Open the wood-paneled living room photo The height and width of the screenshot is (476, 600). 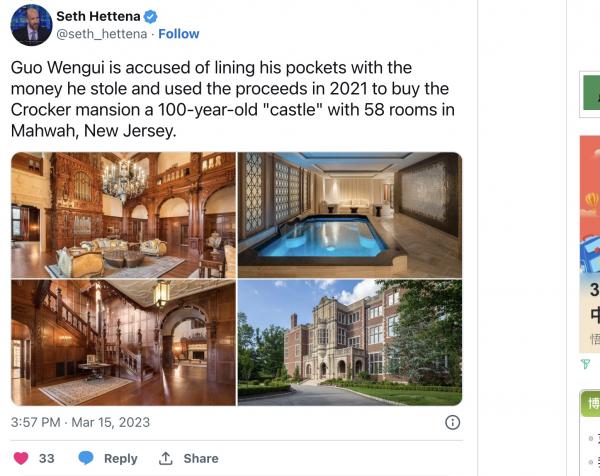tap(123, 214)
